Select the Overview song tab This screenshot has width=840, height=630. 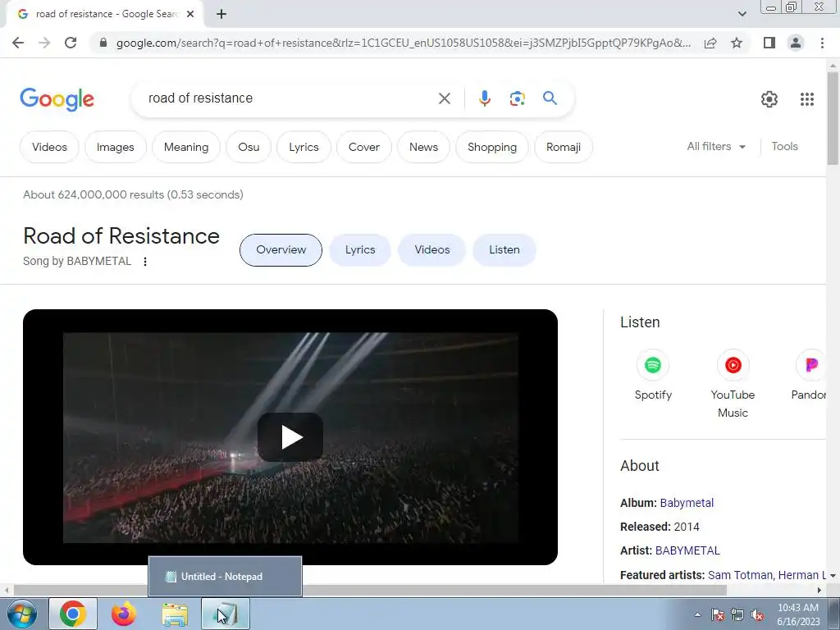[x=281, y=249]
